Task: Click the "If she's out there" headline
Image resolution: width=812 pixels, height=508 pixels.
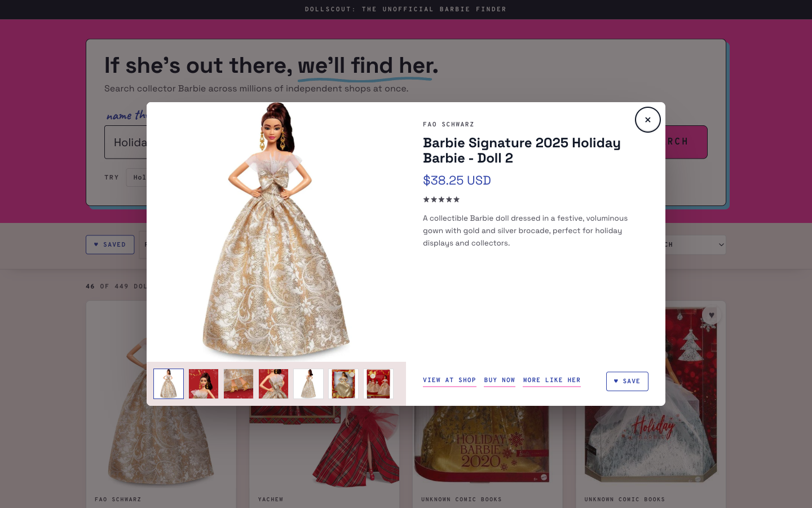Action: click(271, 66)
